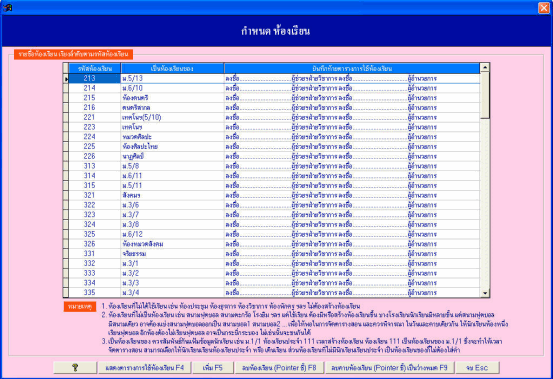Screen dimensions: 553x379
Task: Select room code cell 214
Action: click(95, 88)
